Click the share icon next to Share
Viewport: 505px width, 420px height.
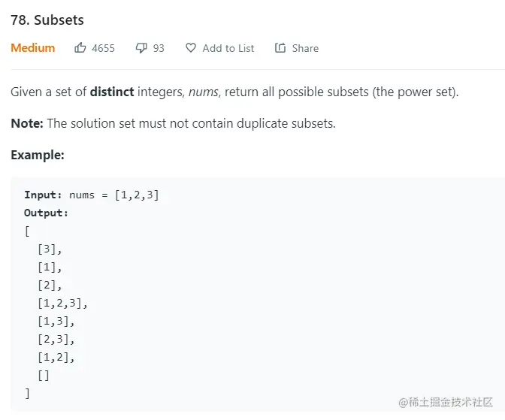coord(280,48)
